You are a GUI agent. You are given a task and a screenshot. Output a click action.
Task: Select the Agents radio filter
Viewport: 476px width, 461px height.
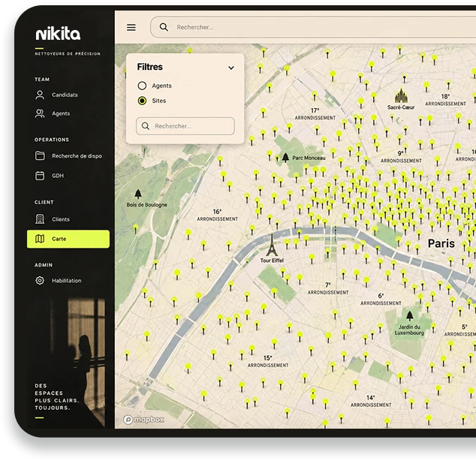142,86
